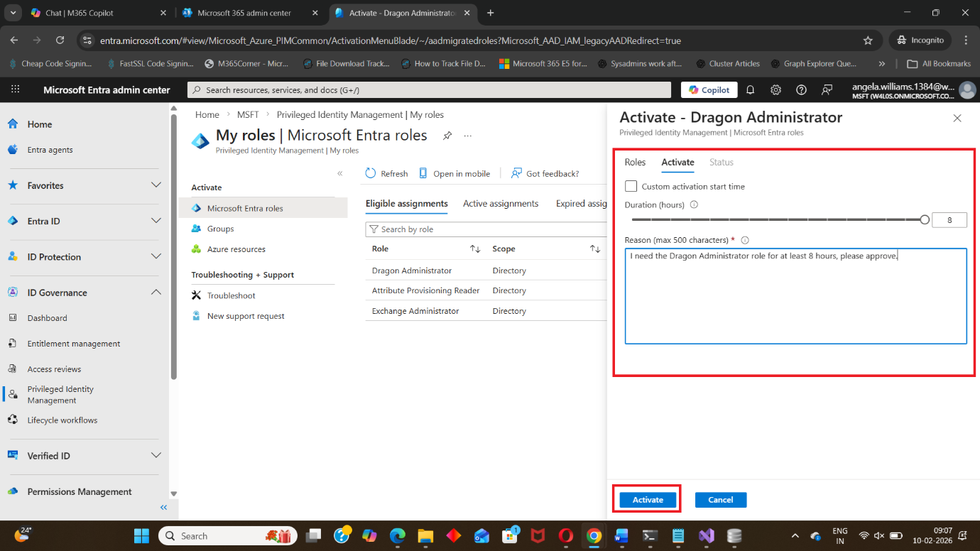Screen dimensions: 980x551
Task: Click the notifications bell icon
Action: click(x=750, y=89)
